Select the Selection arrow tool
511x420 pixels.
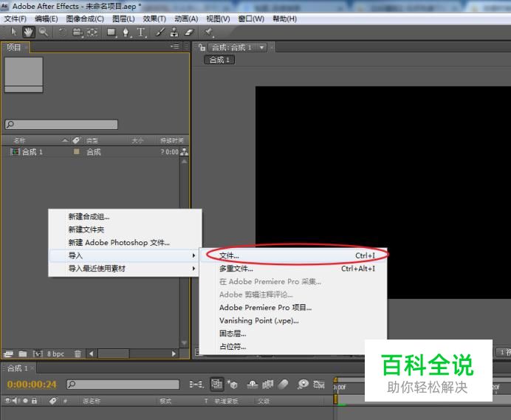click(x=14, y=32)
